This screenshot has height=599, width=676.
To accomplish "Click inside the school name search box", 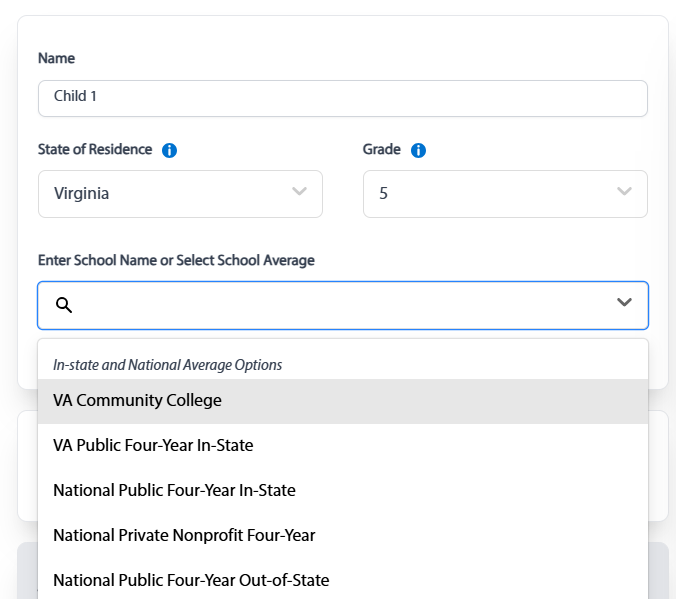I will (340, 305).
